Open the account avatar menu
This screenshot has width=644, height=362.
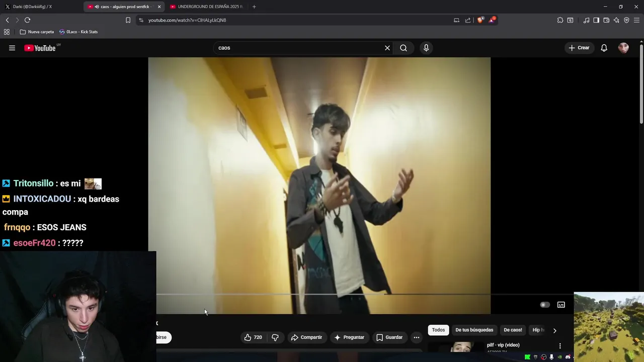pos(623,48)
